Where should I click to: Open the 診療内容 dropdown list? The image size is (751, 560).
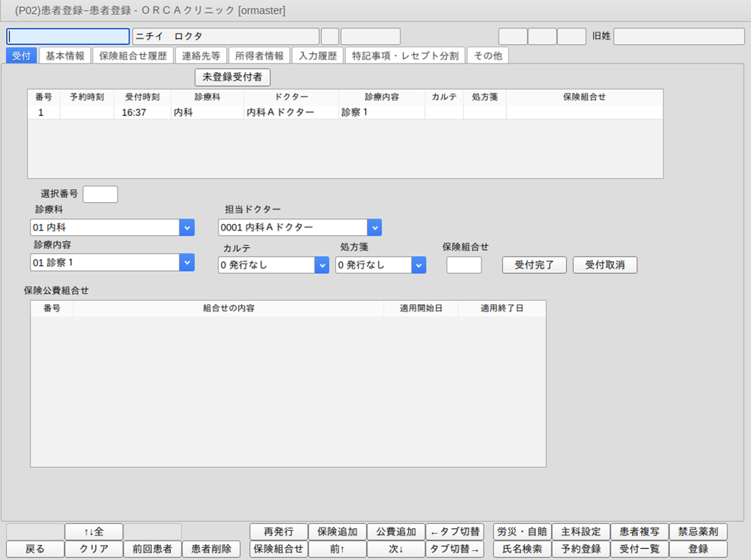186,263
